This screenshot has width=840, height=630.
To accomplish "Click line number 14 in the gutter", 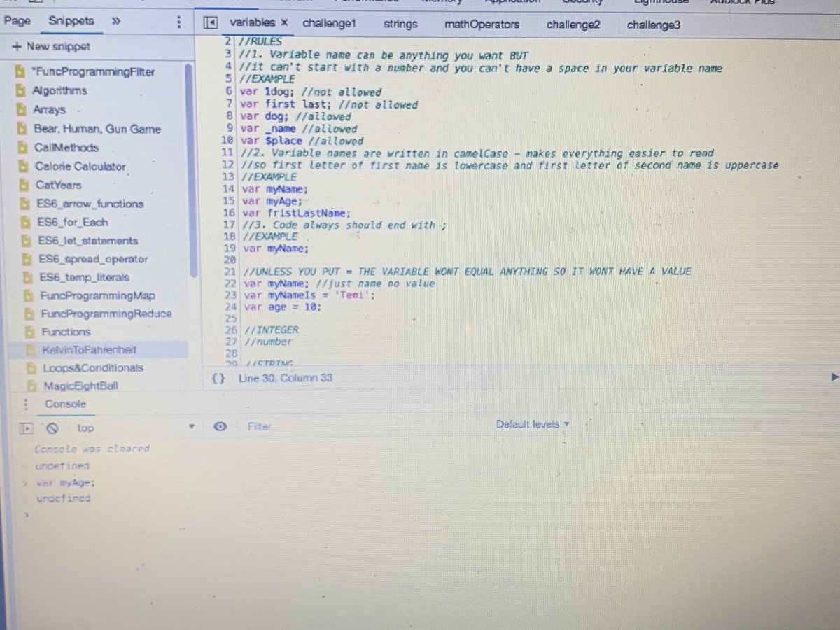I will coord(228,188).
